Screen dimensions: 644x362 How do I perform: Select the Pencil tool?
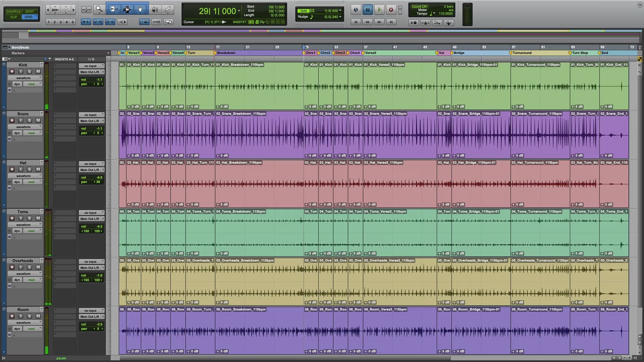(x=168, y=9)
